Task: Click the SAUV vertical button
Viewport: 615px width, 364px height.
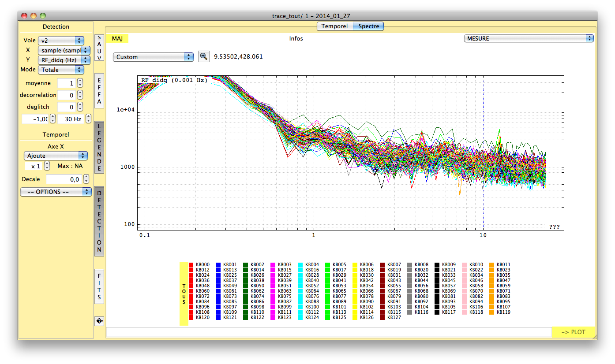Action: (99, 48)
